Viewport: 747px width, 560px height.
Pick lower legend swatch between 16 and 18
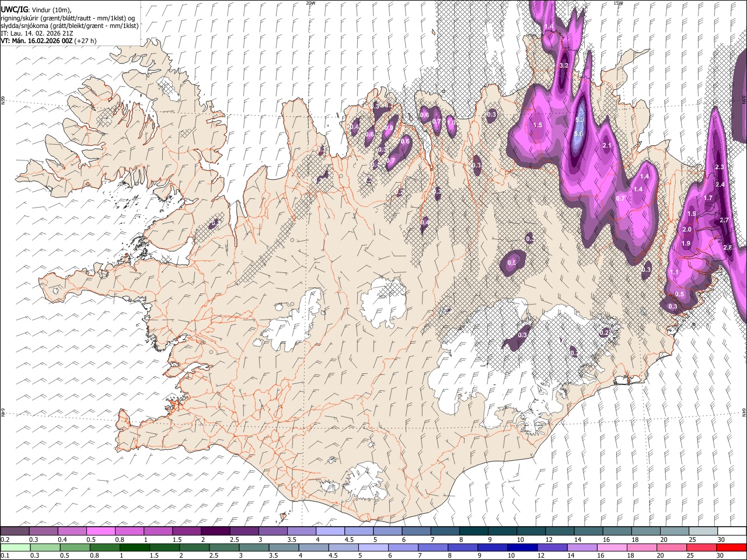click(x=613, y=547)
